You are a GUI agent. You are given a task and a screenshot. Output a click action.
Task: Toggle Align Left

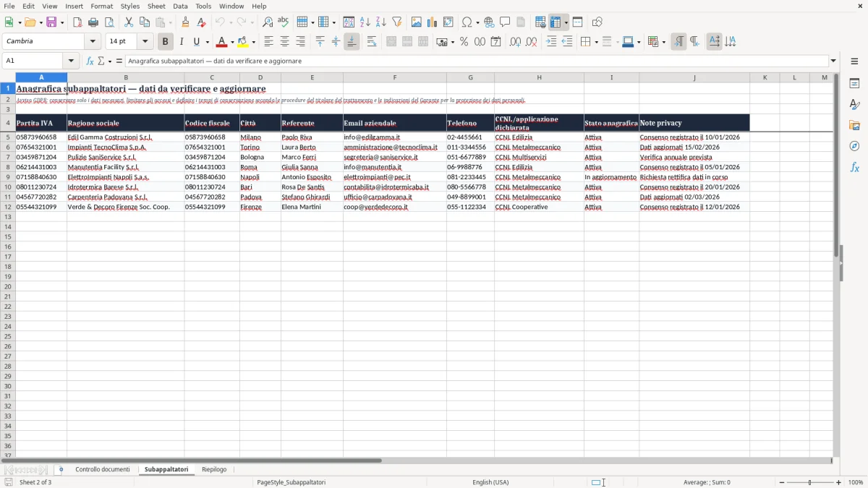click(x=268, y=42)
